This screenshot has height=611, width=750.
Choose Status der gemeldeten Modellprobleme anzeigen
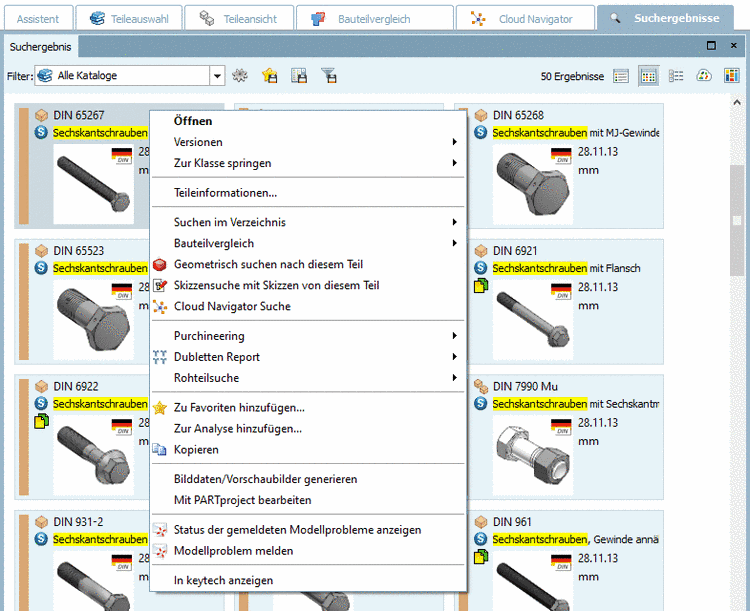coord(308,530)
